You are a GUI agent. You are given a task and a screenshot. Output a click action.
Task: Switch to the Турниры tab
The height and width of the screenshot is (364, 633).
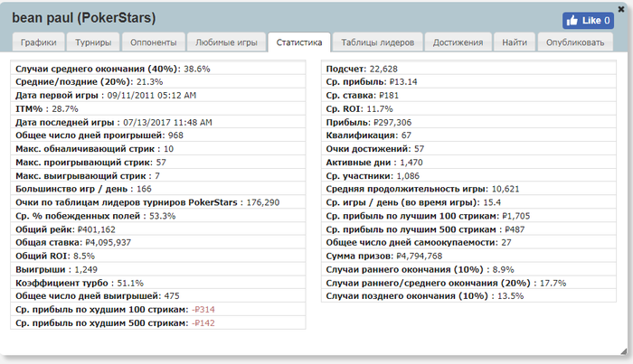[x=93, y=42]
